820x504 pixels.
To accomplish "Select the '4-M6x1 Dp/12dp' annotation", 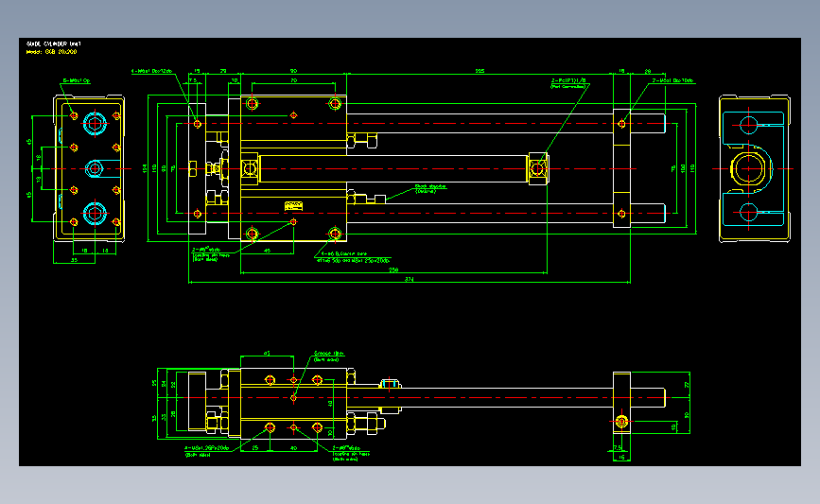I will pos(151,71).
